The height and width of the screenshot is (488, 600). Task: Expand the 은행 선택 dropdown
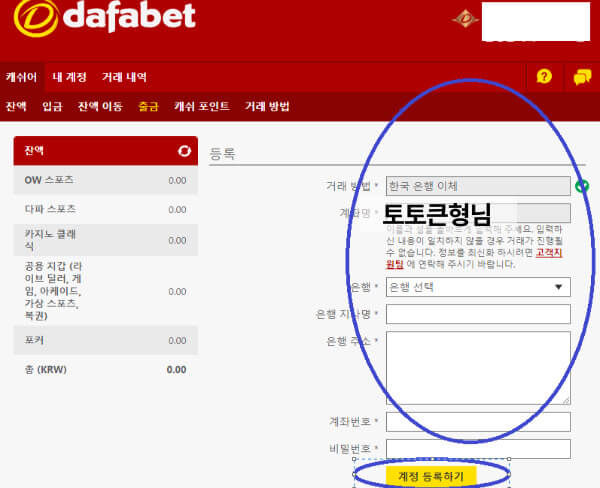coord(478,287)
